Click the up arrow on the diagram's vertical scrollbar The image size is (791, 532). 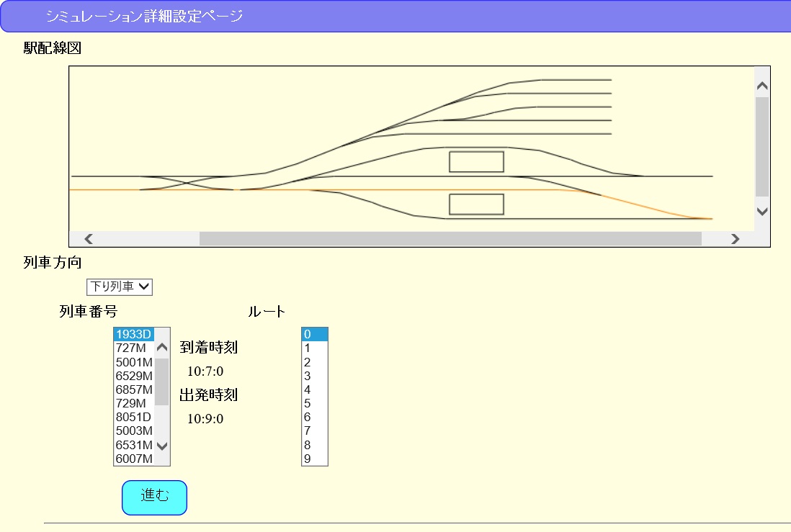click(761, 84)
